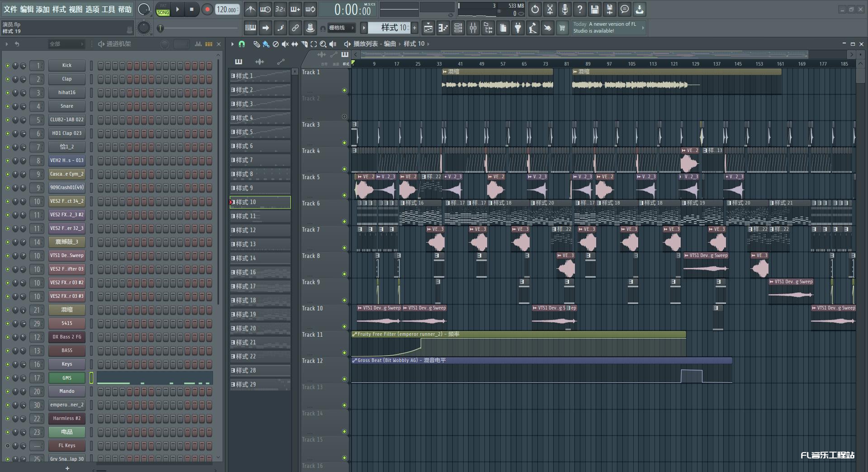The width and height of the screenshot is (868, 472).
Task: Select the playlist zoom magnifier tool
Action: 323,44
